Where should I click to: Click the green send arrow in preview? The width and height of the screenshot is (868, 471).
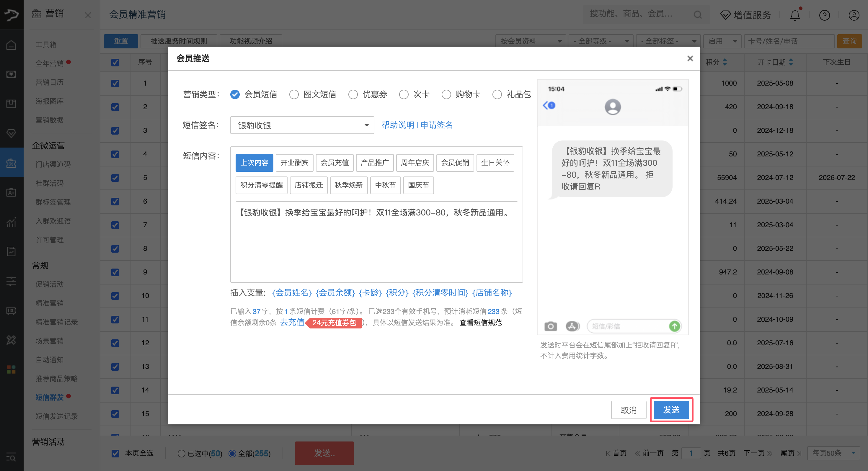[x=674, y=326]
